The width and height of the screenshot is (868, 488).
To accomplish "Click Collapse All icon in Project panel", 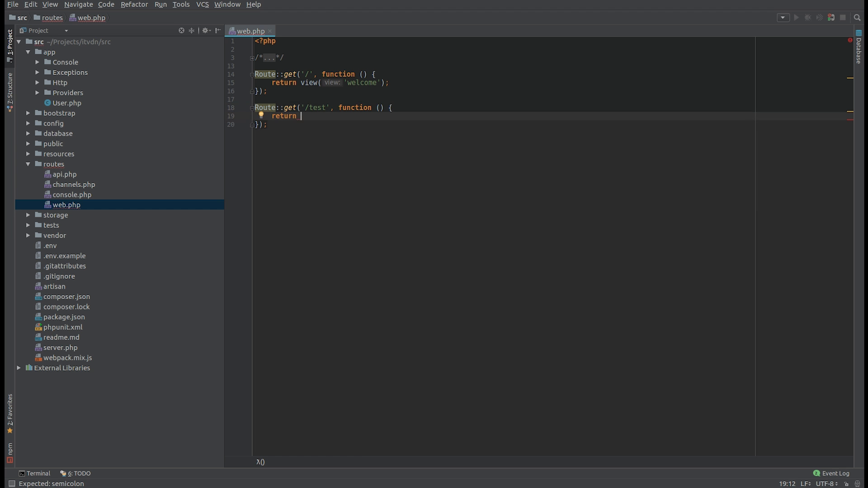I will click(x=192, y=30).
